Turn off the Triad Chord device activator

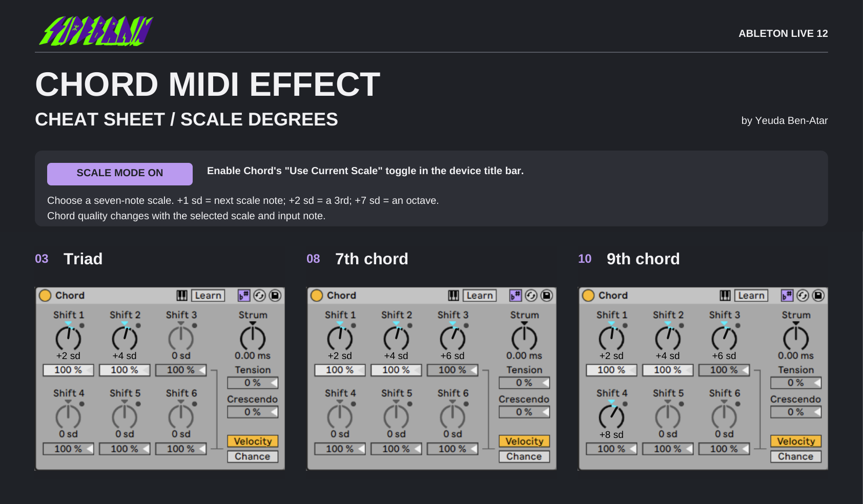tap(45, 296)
